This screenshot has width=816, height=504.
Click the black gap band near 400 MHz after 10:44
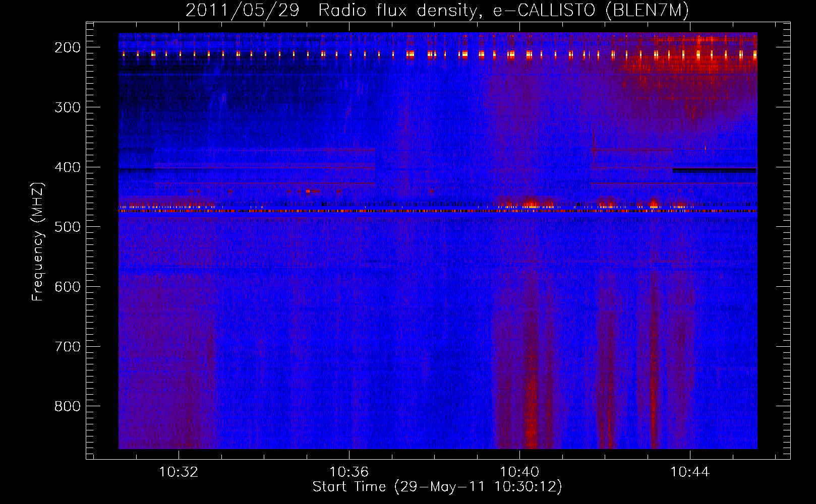click(715, 170)
